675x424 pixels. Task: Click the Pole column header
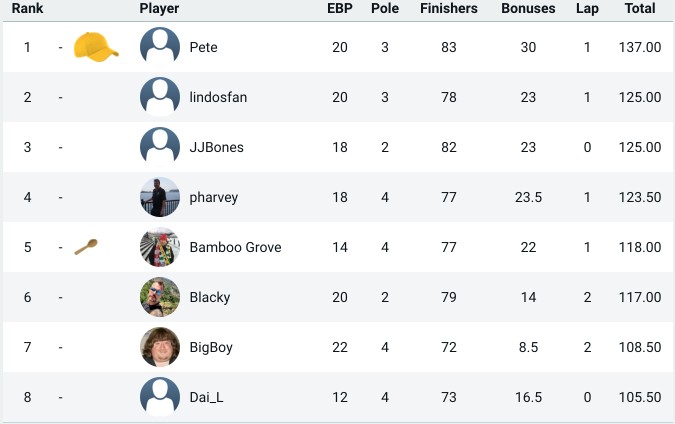click(385, 8)
